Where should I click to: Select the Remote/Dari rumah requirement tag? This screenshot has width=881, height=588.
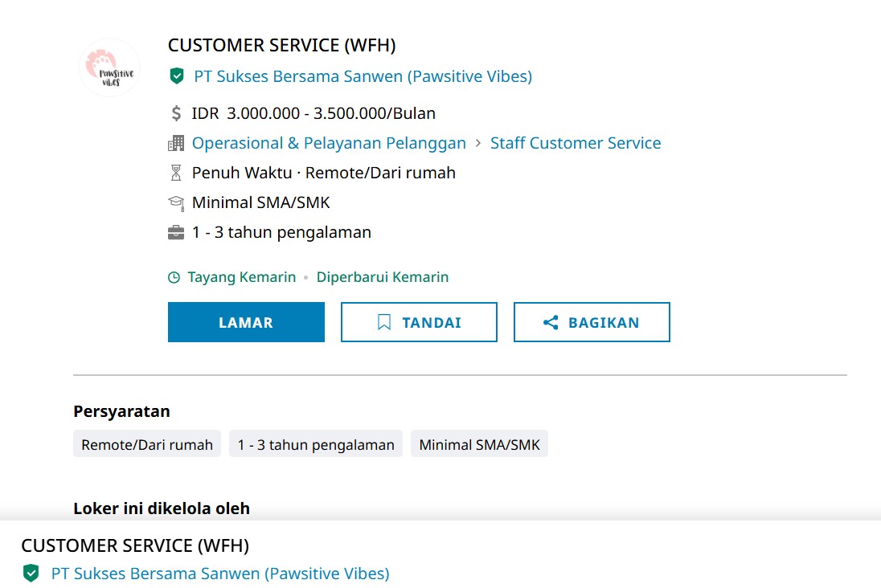click(x=147, y=444)
